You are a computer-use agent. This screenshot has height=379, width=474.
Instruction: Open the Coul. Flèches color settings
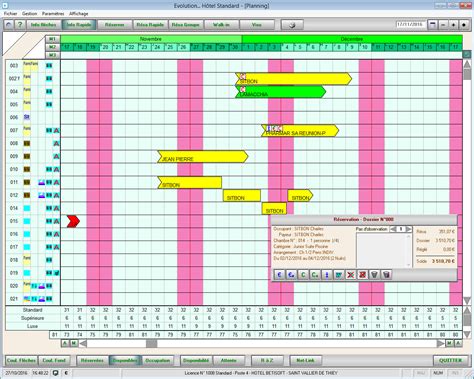pyautogui.click(x=21, y=360)
